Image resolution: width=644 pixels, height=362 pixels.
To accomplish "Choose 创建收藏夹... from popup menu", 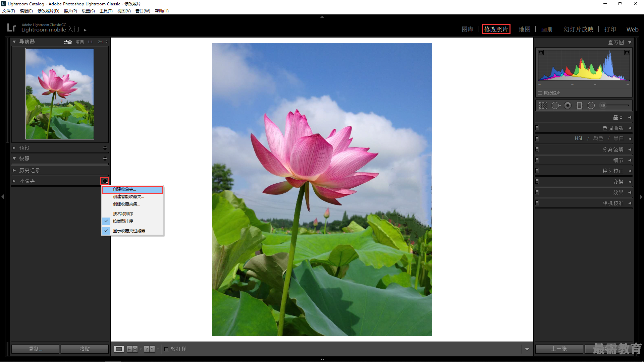I will [x=132, y=189].
